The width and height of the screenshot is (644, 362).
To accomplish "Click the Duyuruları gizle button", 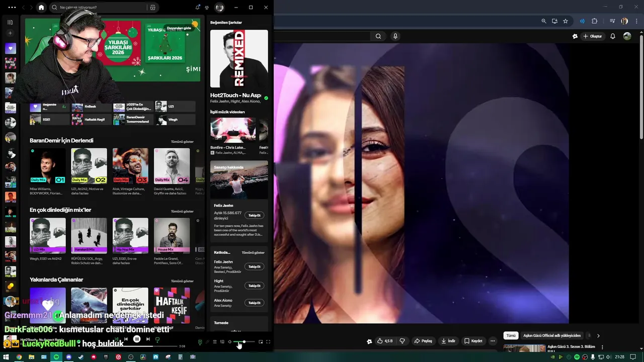I will click(179, 28).
